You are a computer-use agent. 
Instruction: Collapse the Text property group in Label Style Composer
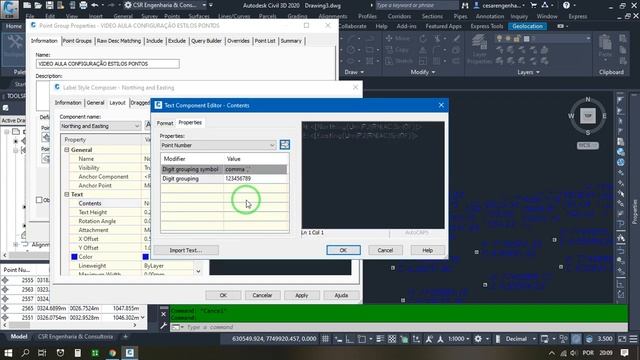[x=67, y=194]
